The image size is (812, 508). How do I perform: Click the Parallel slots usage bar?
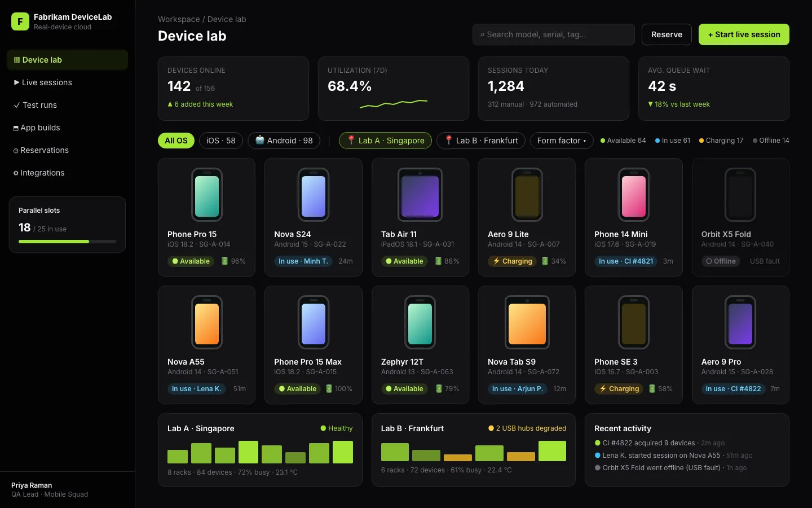(x=67, y=242)
